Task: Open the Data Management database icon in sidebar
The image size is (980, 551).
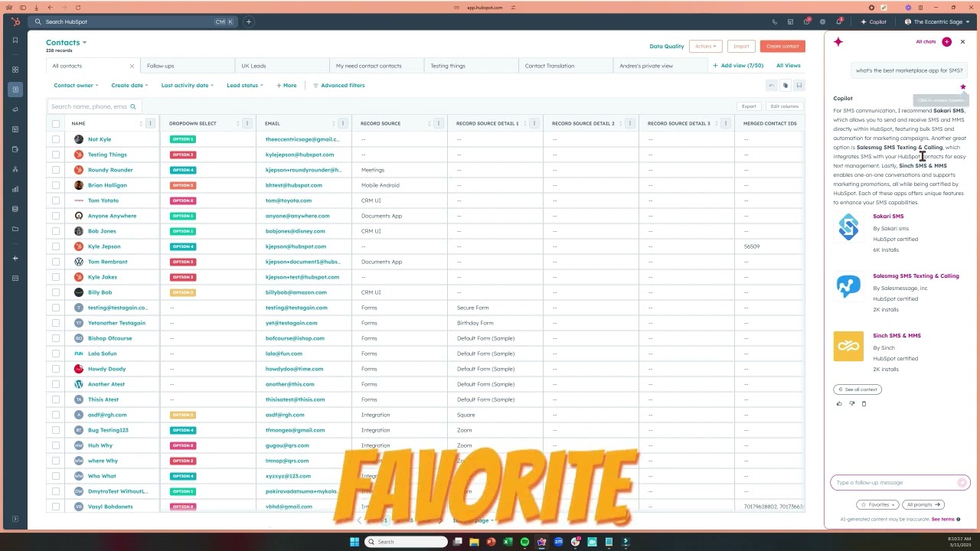Action: tap(15, 209)
